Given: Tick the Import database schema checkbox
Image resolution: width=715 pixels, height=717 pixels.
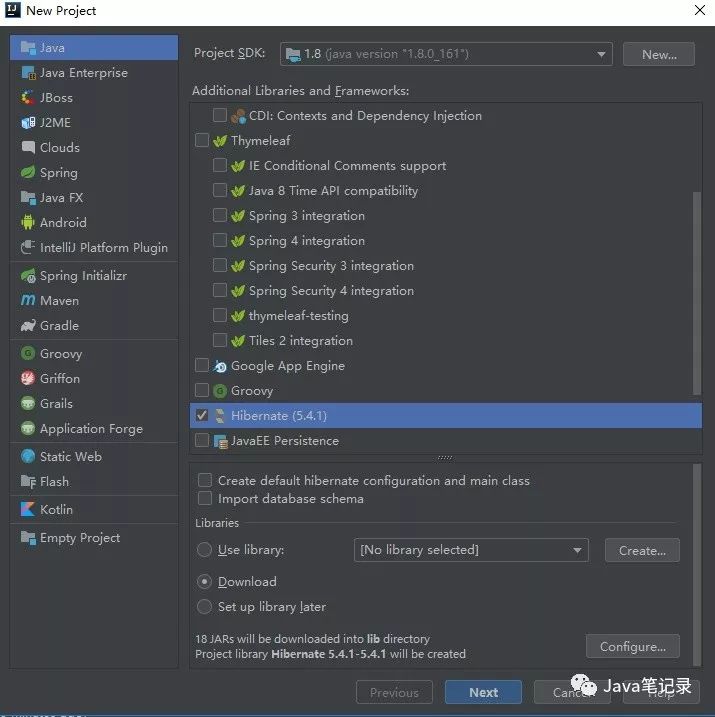Looking at the screenshot, I should coord(205,498).
